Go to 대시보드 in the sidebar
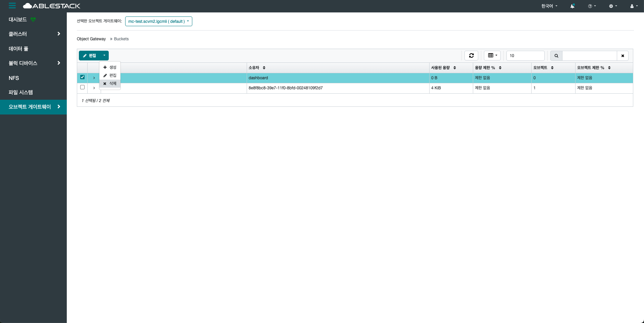The width and height of the screenshot is (644, 323). tap(18, 19)
